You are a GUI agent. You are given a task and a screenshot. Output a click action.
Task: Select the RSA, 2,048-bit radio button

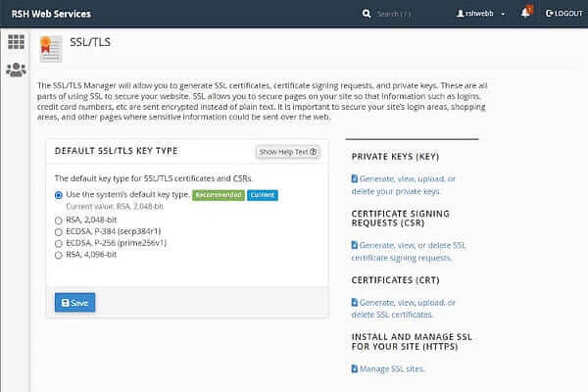click(59, 220)
